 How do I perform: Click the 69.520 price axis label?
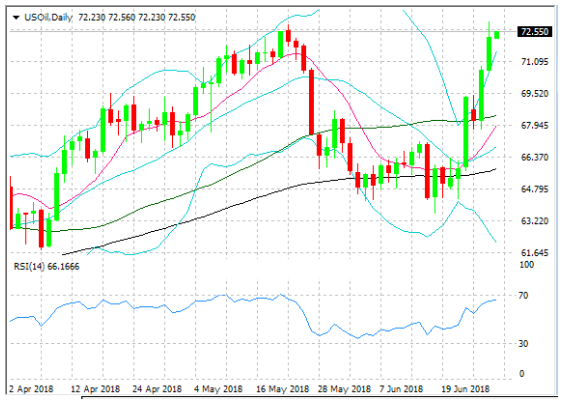tap(535, 94)
